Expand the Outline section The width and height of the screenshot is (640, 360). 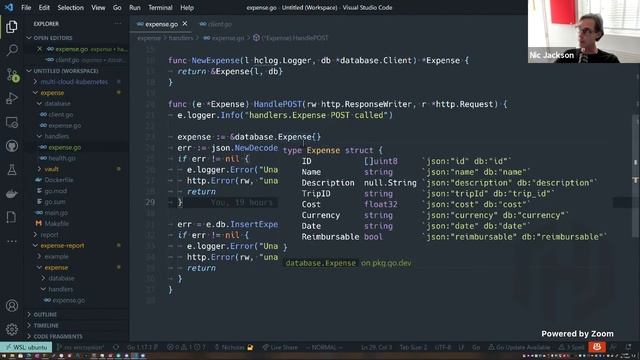(45, 314)
